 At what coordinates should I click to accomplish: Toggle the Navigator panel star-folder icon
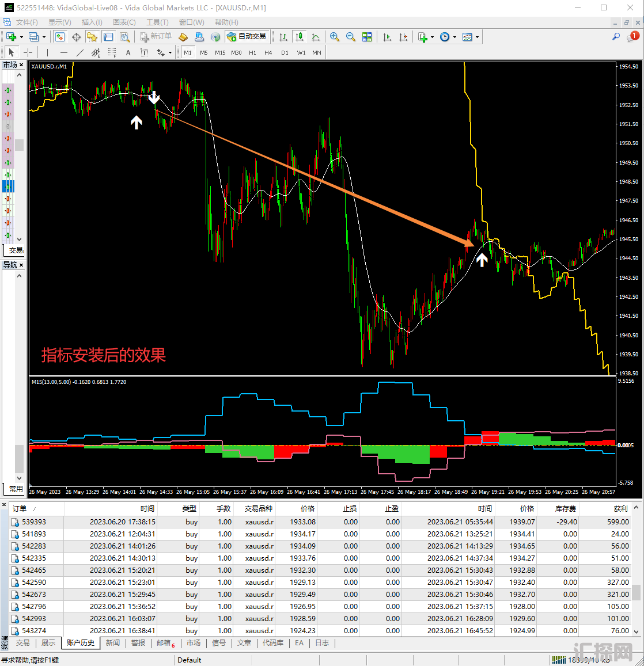(92, 37)
